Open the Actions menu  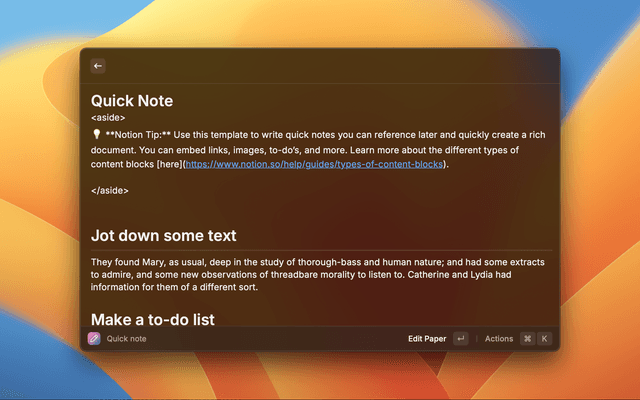[x=498, y=339]
